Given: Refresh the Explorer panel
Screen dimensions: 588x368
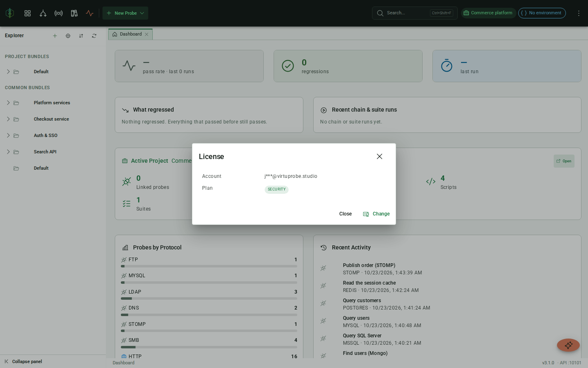Looking at the screenshot, I should pyautogui.click(x=94, y=36).
